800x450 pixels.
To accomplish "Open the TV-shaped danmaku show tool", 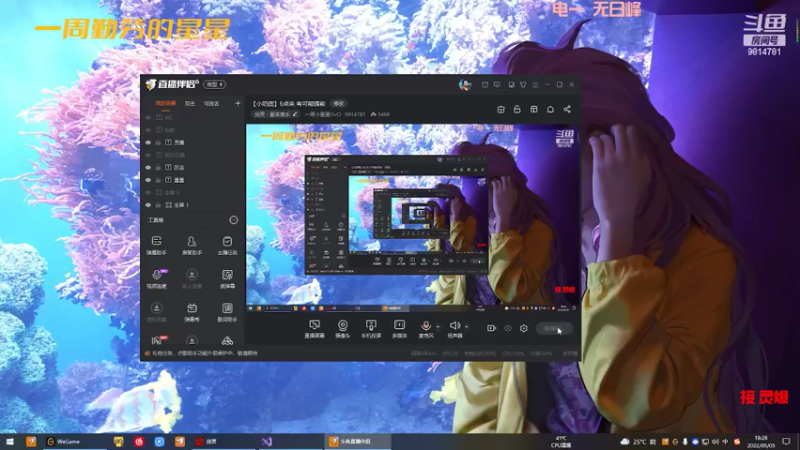I will (x=192, y=312).
